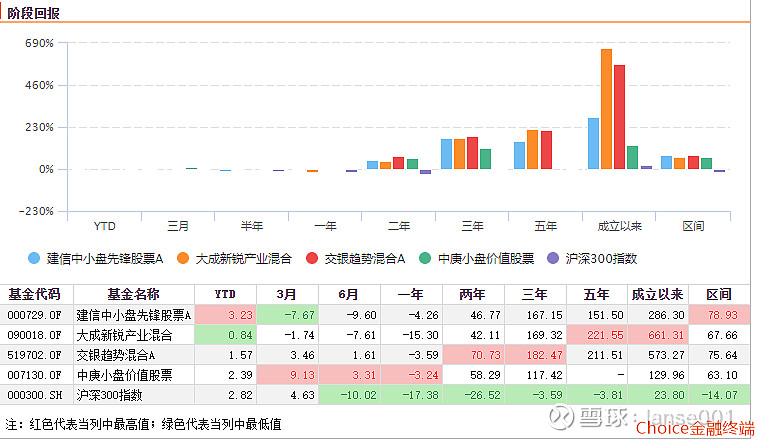Viewport: 758px width, 440px height.
Task: Click the green legend dot for 中庚小盘价值股票
Action: click(424, 258)
